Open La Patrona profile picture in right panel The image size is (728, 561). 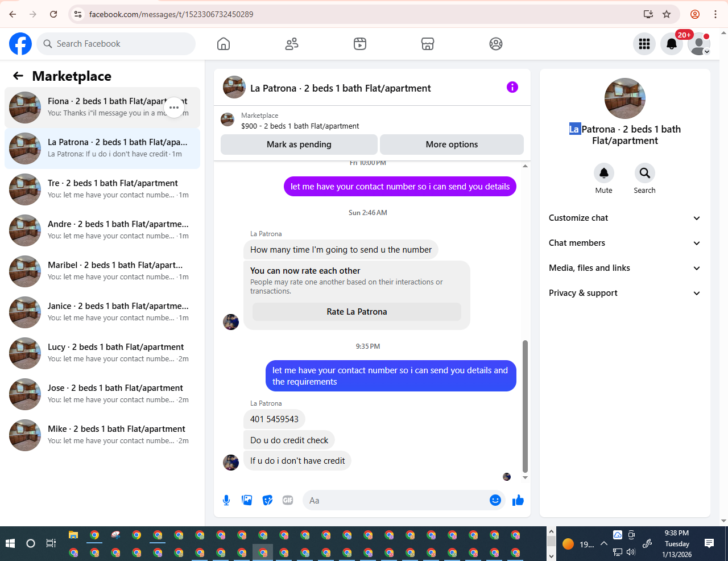[625, 98]
